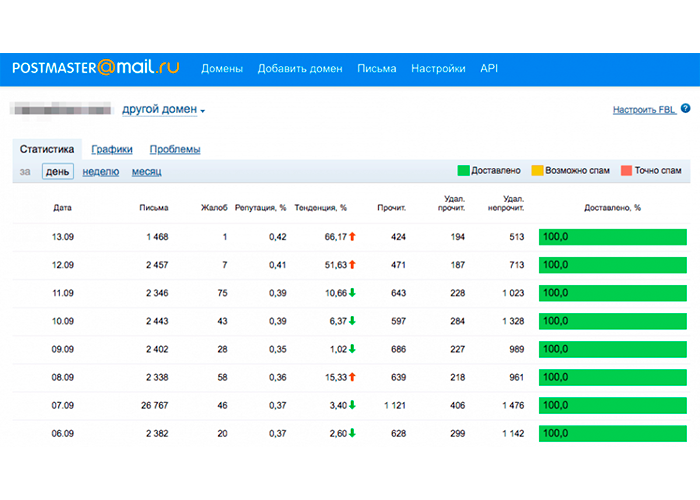Click the red up arrow beside 51,63

[352, 265]
